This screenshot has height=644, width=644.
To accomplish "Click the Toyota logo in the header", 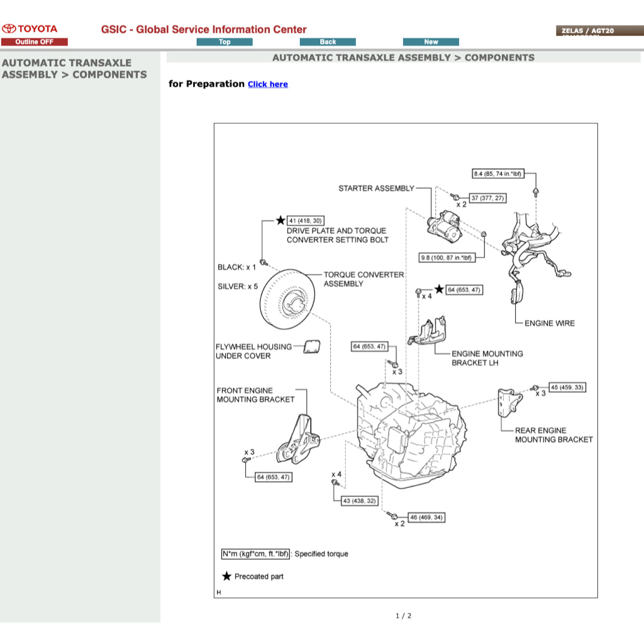I will (x=30, y=29).
